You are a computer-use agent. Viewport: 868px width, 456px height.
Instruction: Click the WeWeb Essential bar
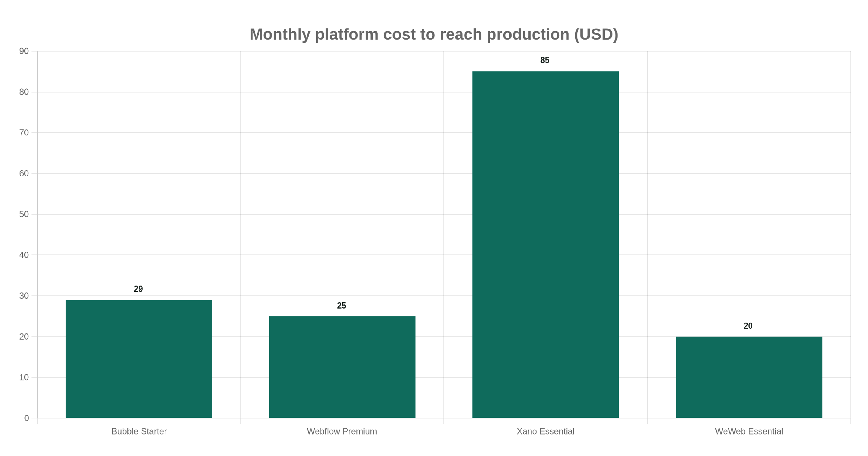tap(749, 377)
